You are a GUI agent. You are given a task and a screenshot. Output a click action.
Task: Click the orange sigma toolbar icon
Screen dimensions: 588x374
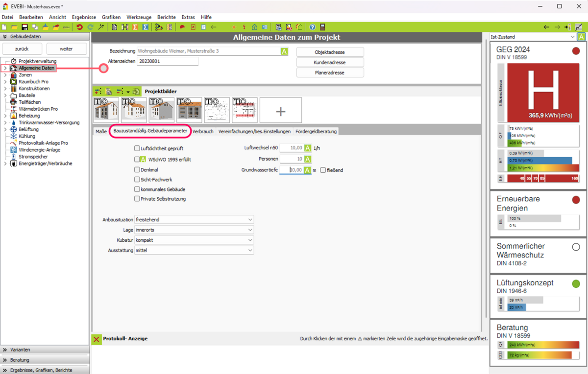click(x=135, y=27)
